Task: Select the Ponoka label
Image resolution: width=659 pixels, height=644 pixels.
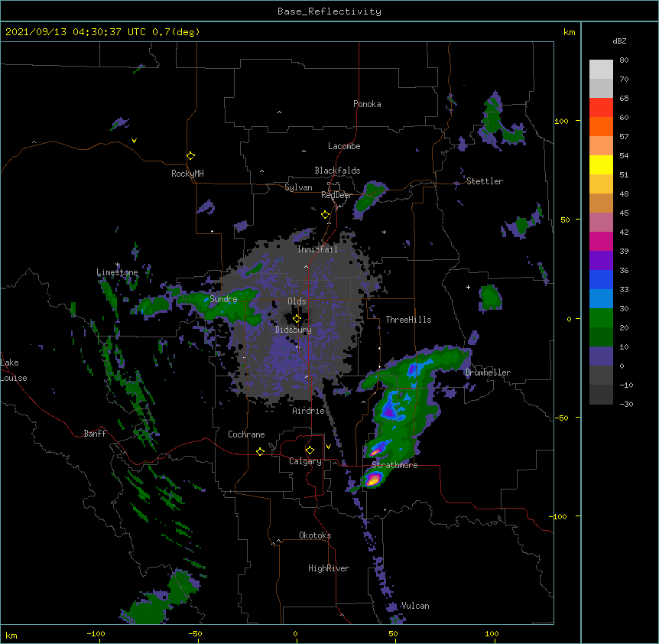Action: [367, 104]
